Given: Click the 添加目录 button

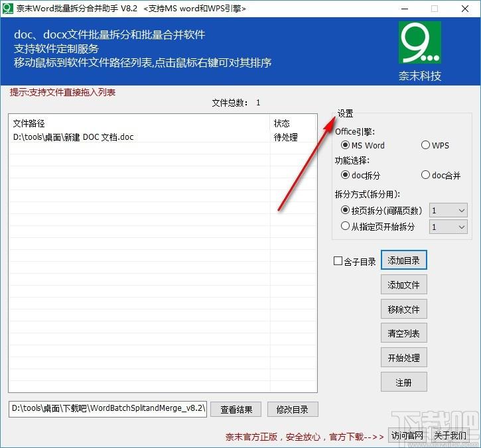Looking at the screenshot, I should click(x=403, y=260).
